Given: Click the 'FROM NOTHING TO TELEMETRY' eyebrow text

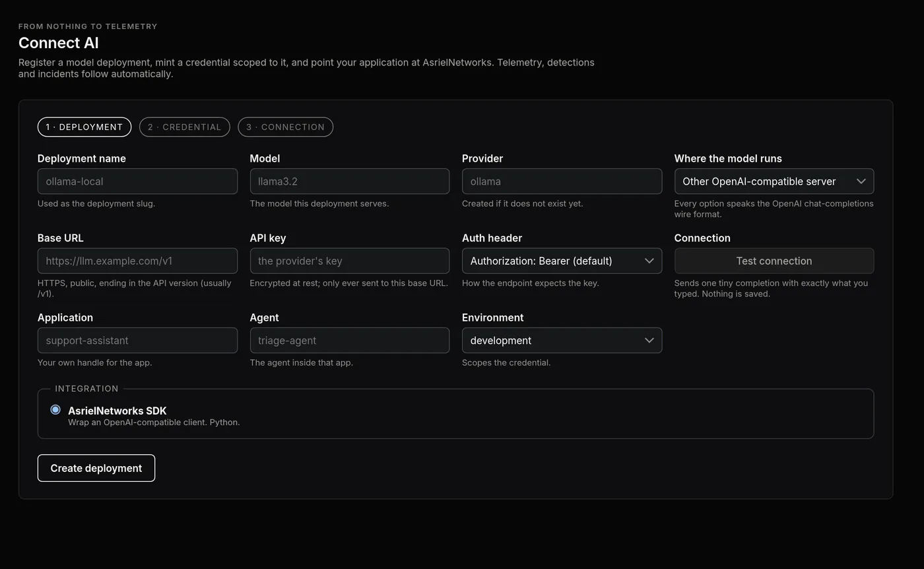Looking at the screenshot, I should (88, 26).
